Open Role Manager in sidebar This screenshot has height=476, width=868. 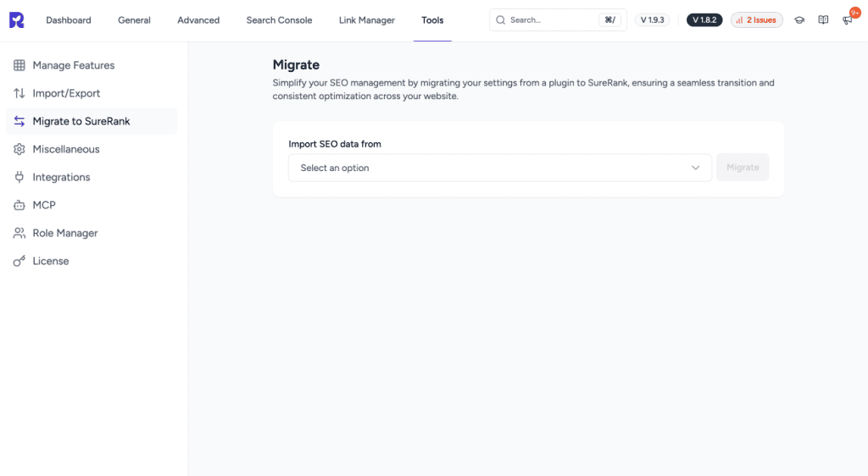pos(92,233)
